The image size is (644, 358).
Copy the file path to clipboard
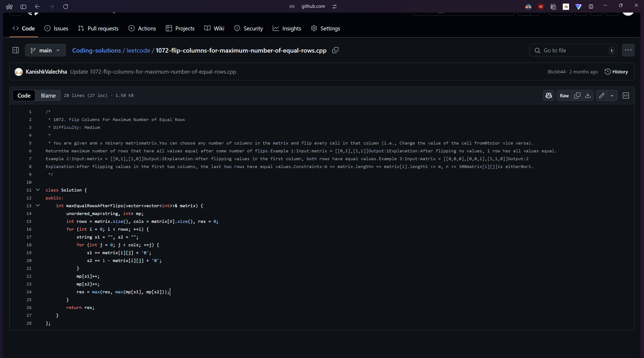click(x=335, y=50)
